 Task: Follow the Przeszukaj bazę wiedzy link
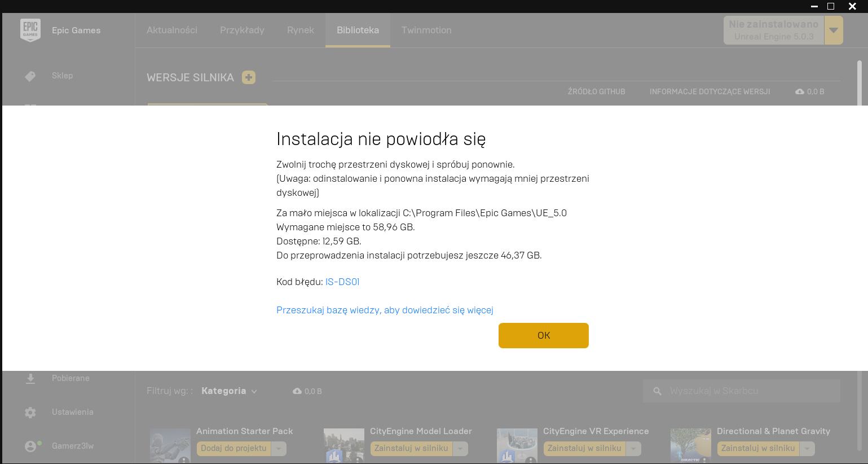click(385, 310)
